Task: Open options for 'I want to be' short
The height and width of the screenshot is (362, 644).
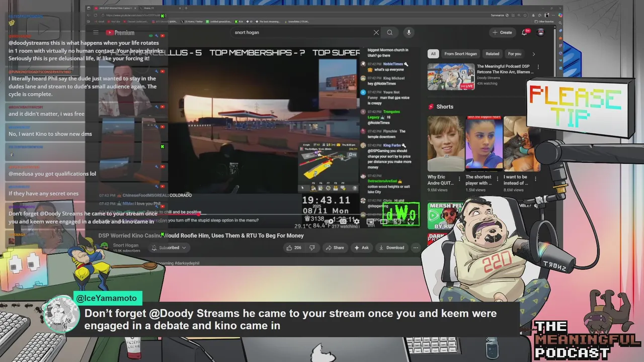Action: (535, 179)
